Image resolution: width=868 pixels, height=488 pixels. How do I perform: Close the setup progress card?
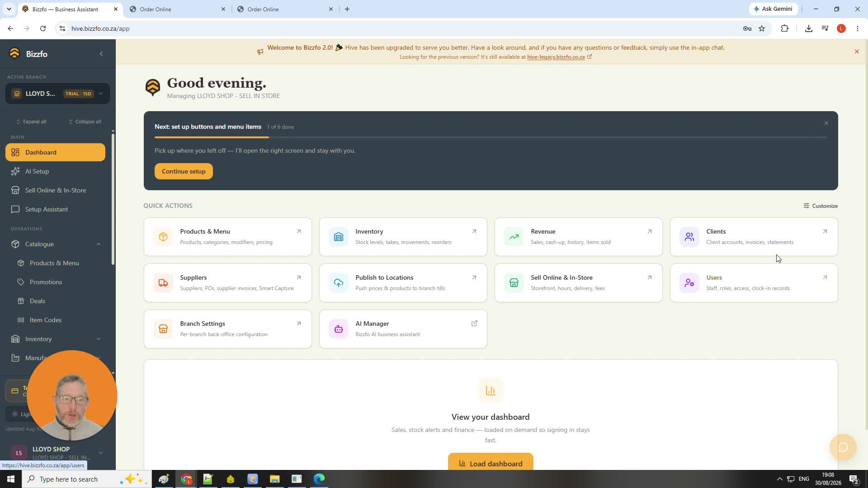[x=826, y=123]
